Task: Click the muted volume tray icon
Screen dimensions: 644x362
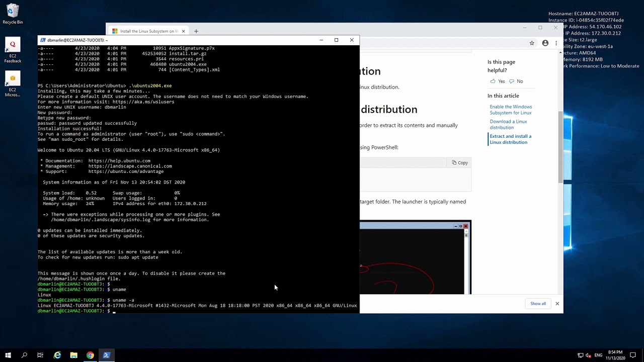Action: [589, 355]
